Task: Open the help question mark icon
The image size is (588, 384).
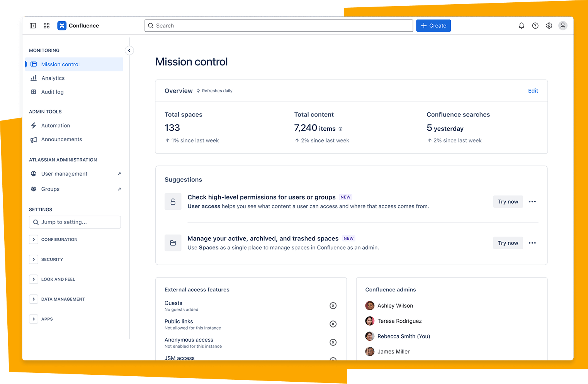Action: [x=535, y=26]
